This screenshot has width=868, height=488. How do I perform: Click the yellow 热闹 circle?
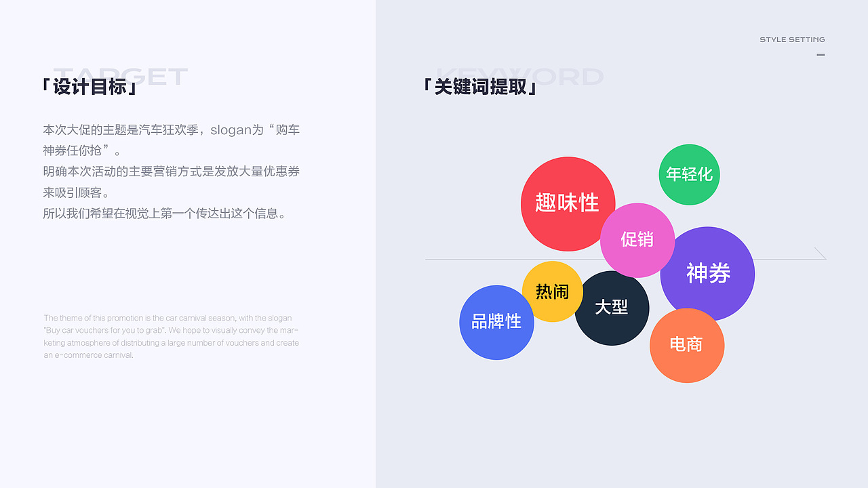tap(553, 293)
